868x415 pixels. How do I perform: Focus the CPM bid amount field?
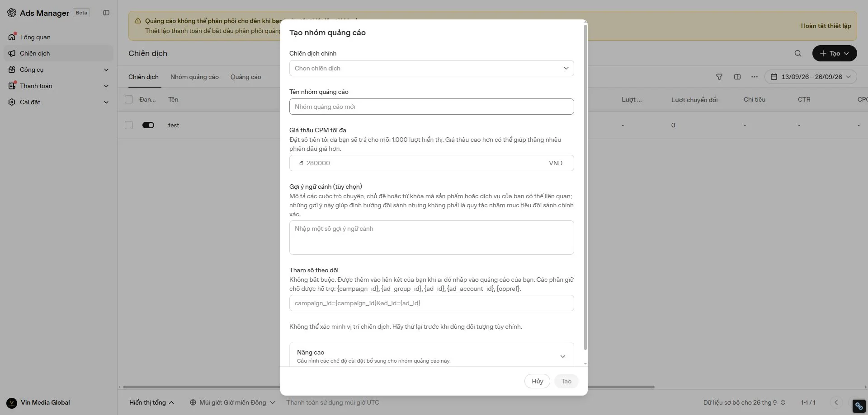(x=432, y=163)
